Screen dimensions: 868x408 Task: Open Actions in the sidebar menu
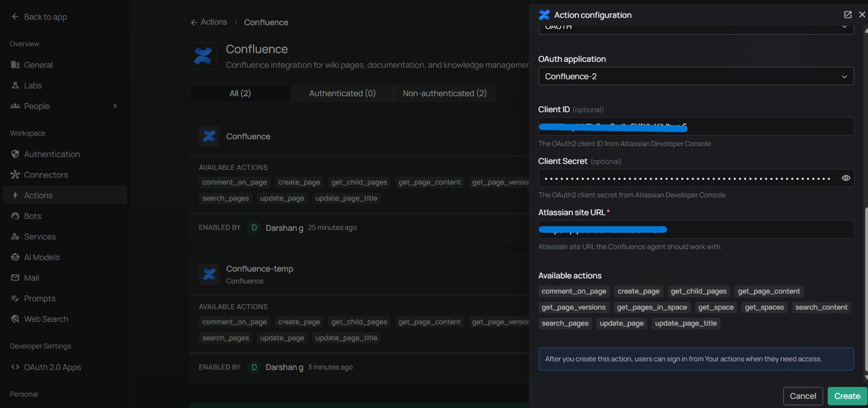click(65, 195)
